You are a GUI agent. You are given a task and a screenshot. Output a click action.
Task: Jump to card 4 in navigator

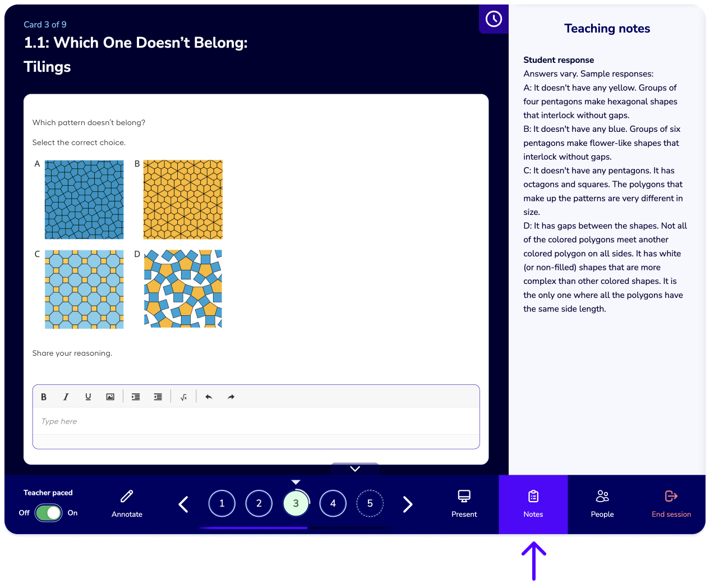coord(333,503)
